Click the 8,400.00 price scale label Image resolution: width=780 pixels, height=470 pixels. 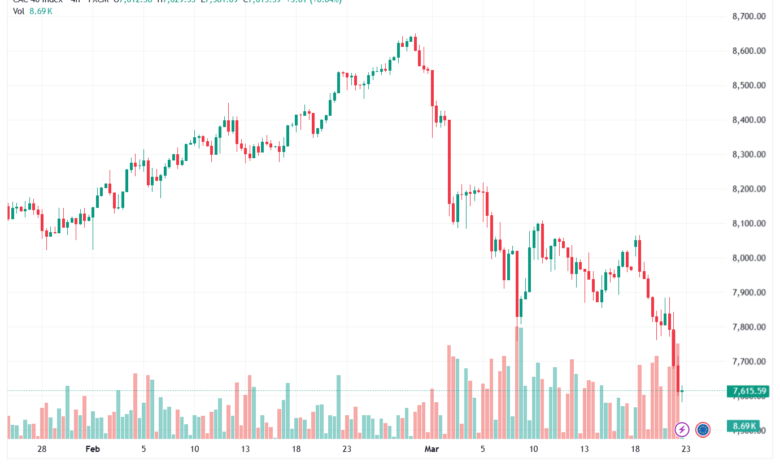coord(749,120)
